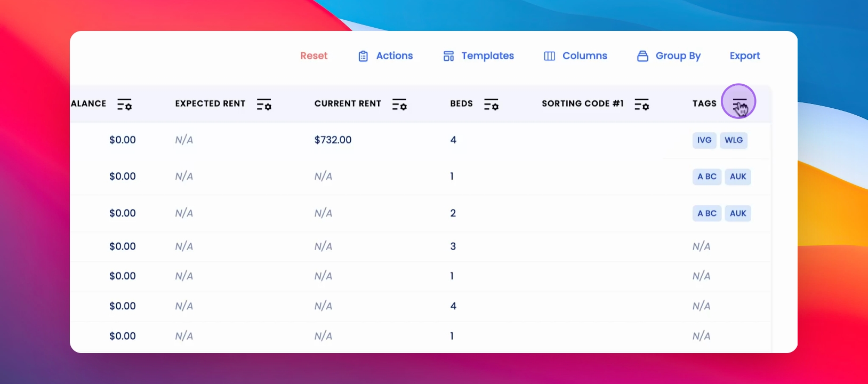868x384 pixels.
Task: Open filter settings for Expected Rent column
Action: (x=264, y=105)
